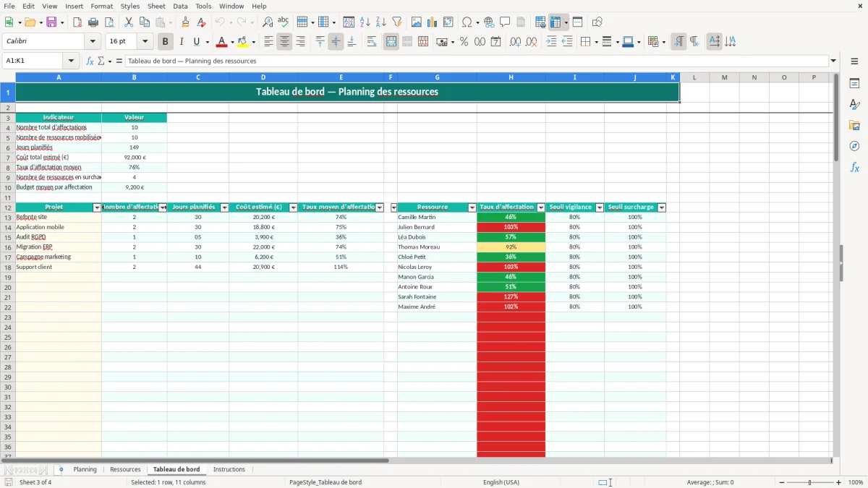Open the Seuil surcharge filter dropdown
This screenshot has width=868, height=488.
pos(662,207)
